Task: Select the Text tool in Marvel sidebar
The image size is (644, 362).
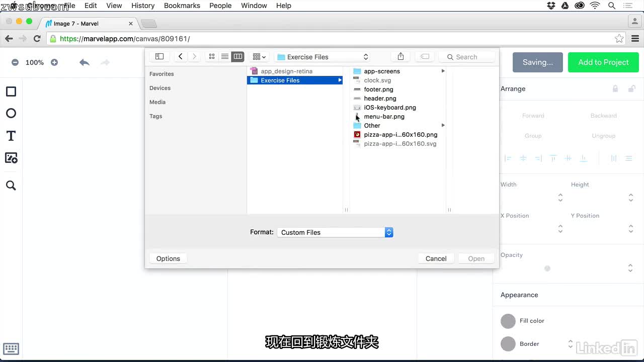Action: (x=11, y=136)
